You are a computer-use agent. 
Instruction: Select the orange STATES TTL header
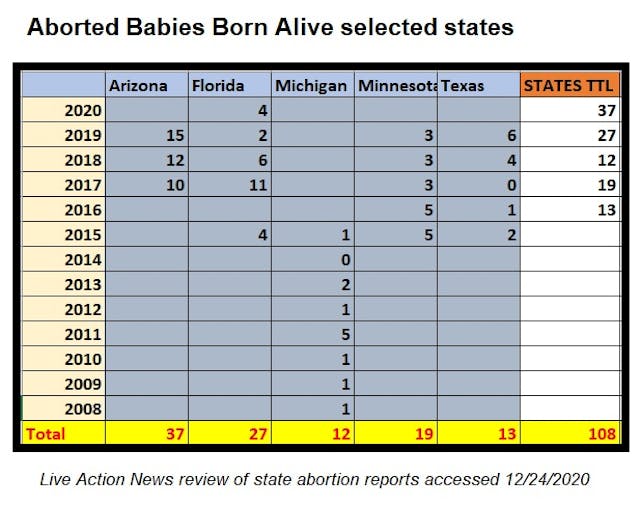pyautogui.click(x=570, y=86)
